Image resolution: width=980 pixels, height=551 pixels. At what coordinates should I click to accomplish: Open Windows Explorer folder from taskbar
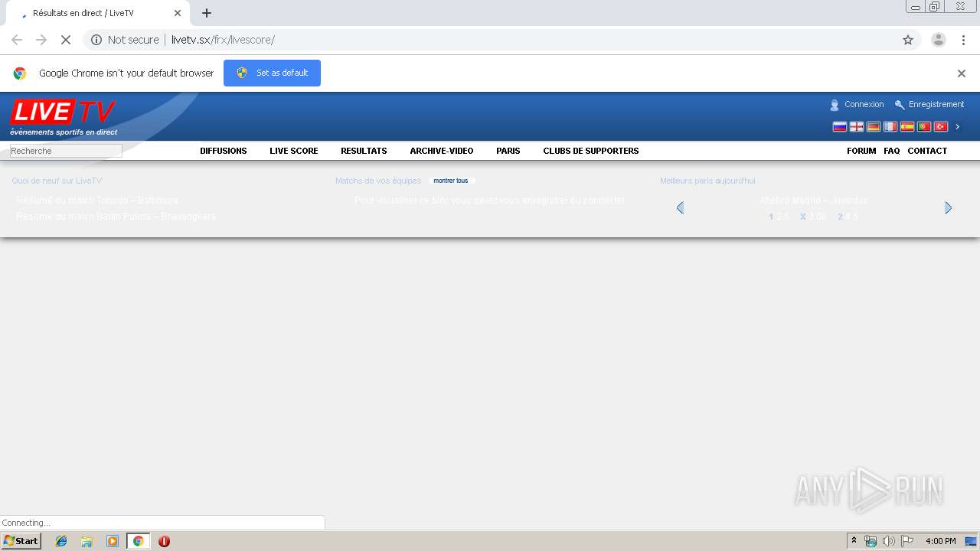pyautogui.click(x=87, y=541)
